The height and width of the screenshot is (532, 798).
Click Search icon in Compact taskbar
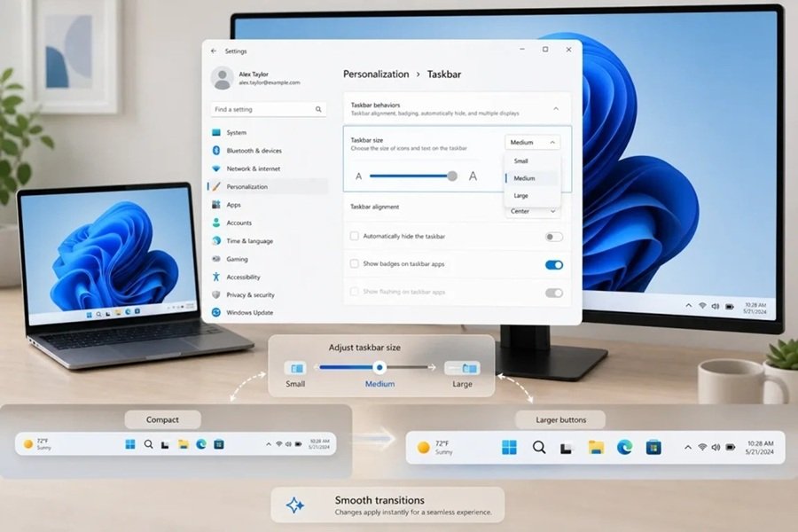click(x=148, y=444)
